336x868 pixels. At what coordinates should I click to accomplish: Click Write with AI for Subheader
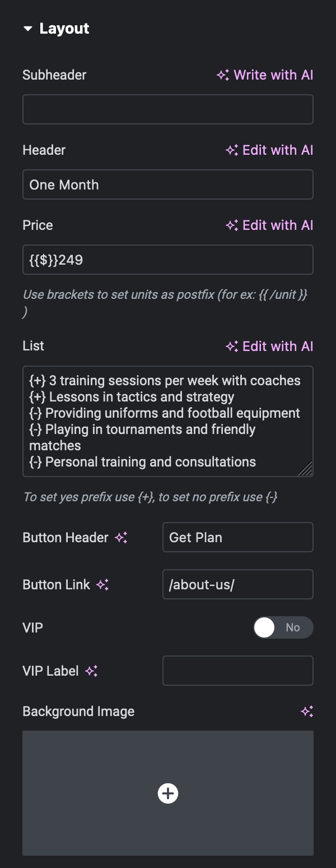tap(265, 75)
